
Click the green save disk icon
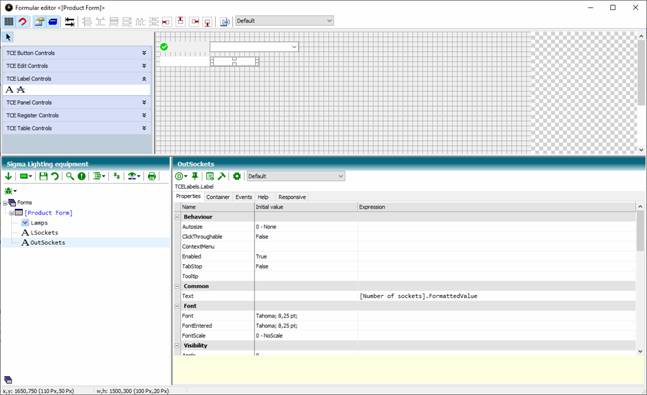(x=43, y=176)
